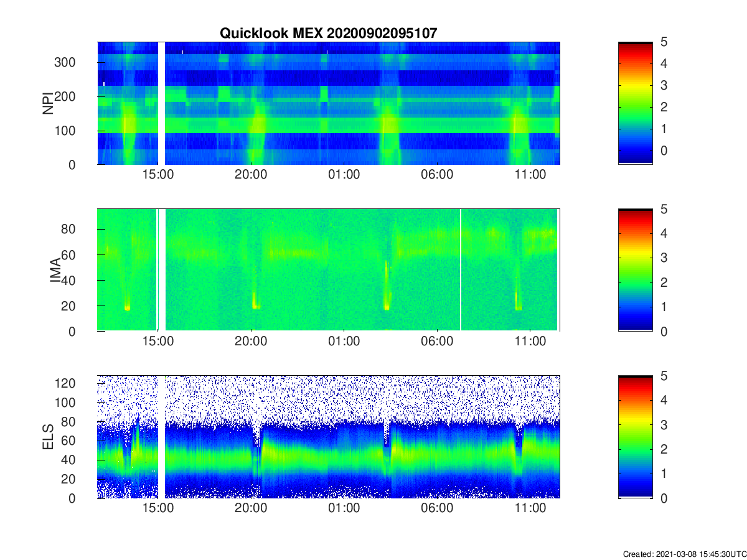The height and width of the screenshot is (560, 747).
Task: Click the 20:00 tick under the NPI panel
Action: coord(251,175)
